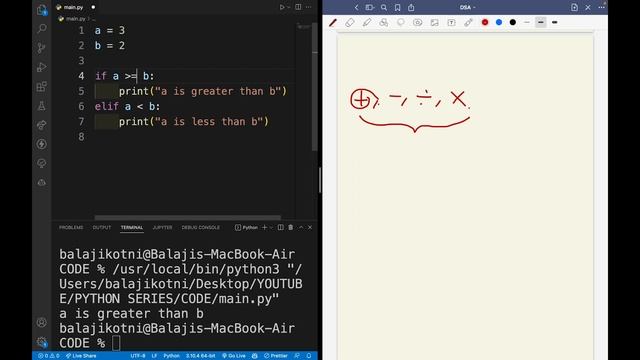640x360 pixels.
Task: Change LF line ending in status bar
Action: tap(154, 356)
